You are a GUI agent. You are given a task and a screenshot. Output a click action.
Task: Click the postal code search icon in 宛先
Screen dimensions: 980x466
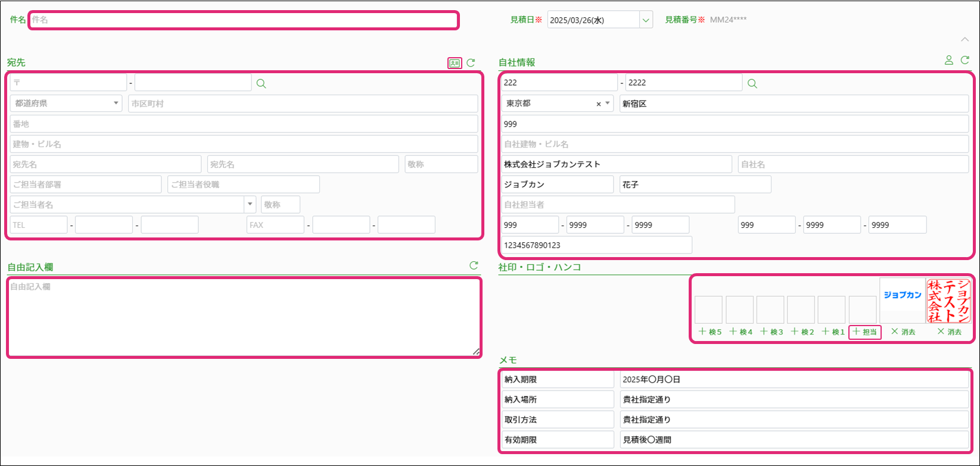tap(261, 83)
